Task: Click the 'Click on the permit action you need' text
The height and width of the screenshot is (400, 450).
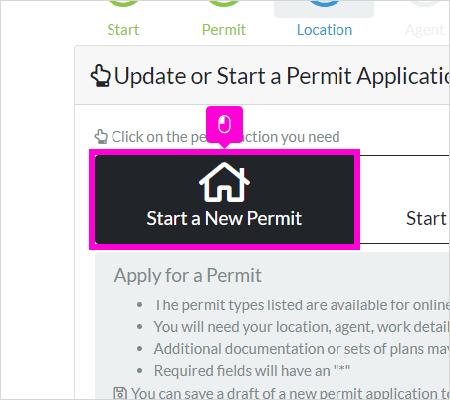Action: pos(226,137)
